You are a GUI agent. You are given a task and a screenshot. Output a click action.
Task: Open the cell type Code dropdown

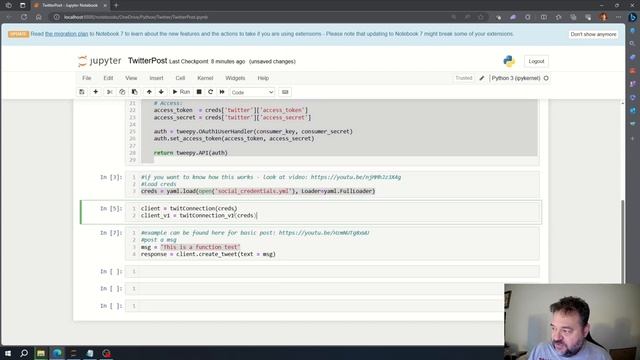pyautogui.click(x=252, y=92)
